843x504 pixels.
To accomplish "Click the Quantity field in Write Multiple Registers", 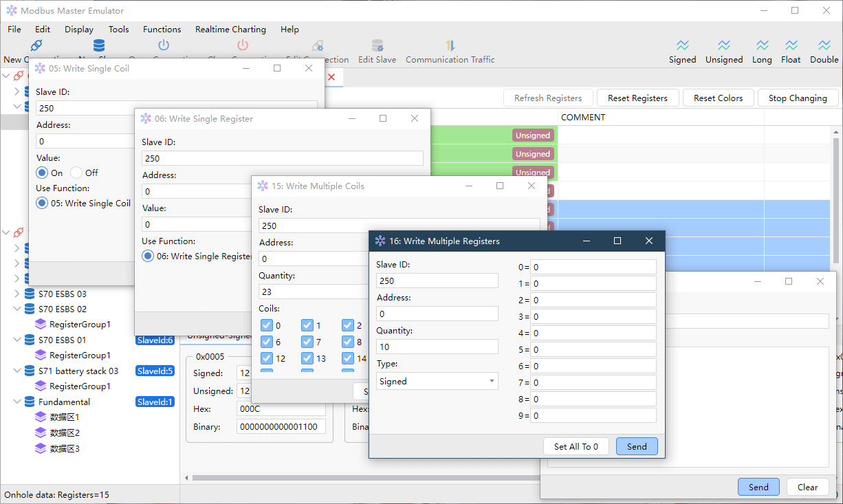I will (x=437, y=347).
